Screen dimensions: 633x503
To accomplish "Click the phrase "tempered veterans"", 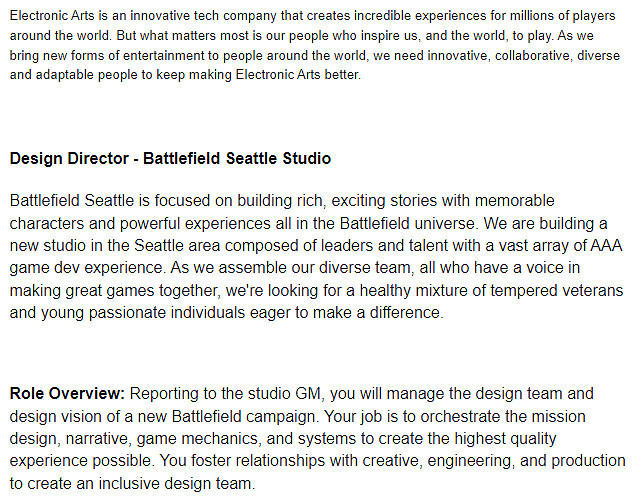I will coord(557,289).
